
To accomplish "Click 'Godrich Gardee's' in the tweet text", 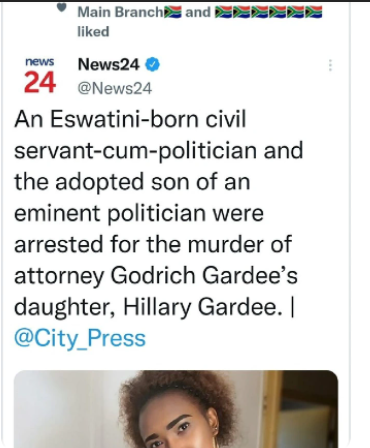I will pyautogui.click(x=204, y=276).
